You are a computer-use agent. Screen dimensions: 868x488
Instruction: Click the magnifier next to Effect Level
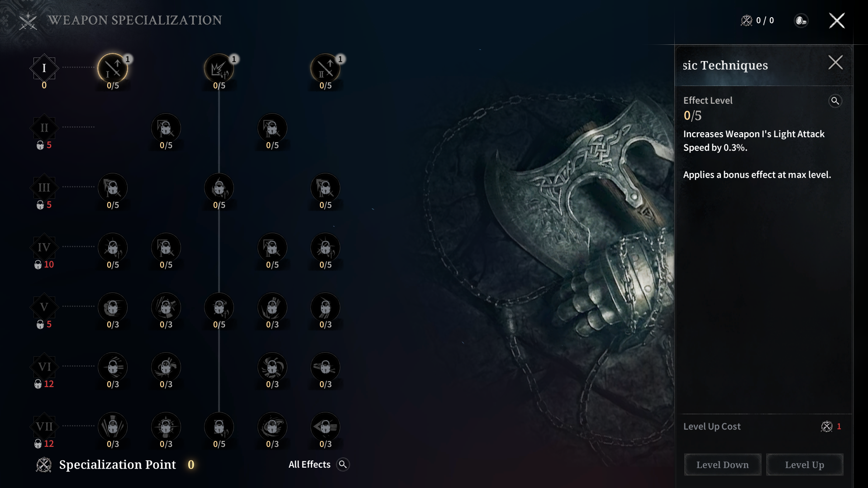coord(835,101)
